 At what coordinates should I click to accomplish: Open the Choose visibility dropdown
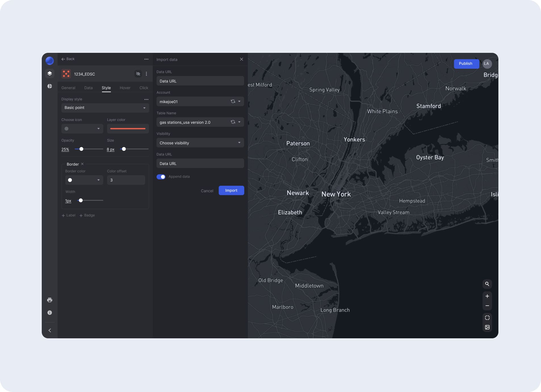pyautogui.click(x=200, y=143)
